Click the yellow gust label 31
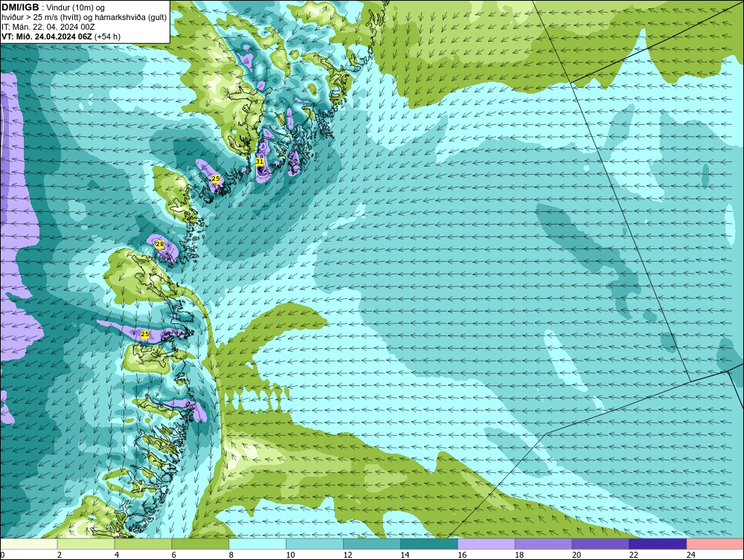Viewport: 744px width, 560px height. [260, 161]
